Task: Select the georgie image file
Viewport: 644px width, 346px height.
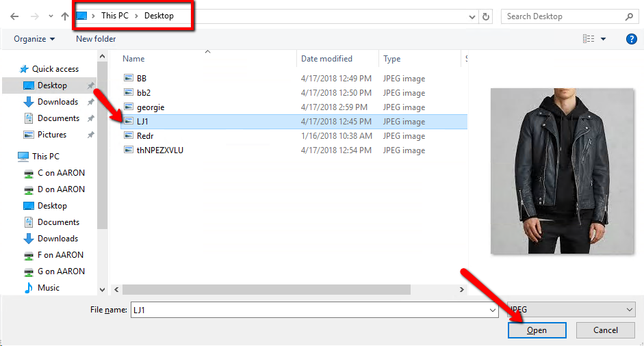Action: tap(151, 107)
